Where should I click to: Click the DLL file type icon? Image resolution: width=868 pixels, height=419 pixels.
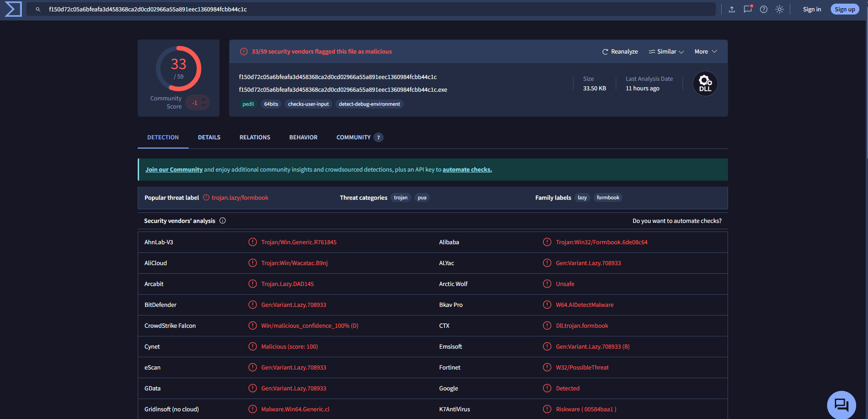[x=705, y=84]
